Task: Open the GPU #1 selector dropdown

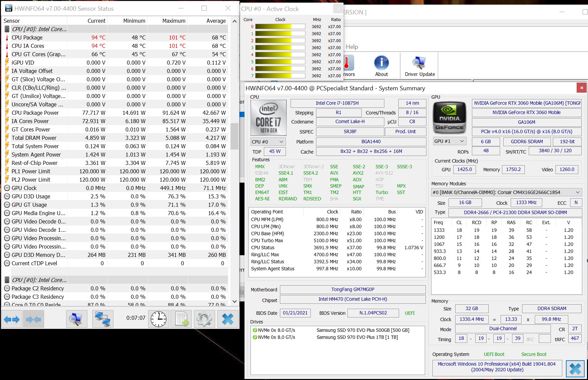Action: (450, 141)
